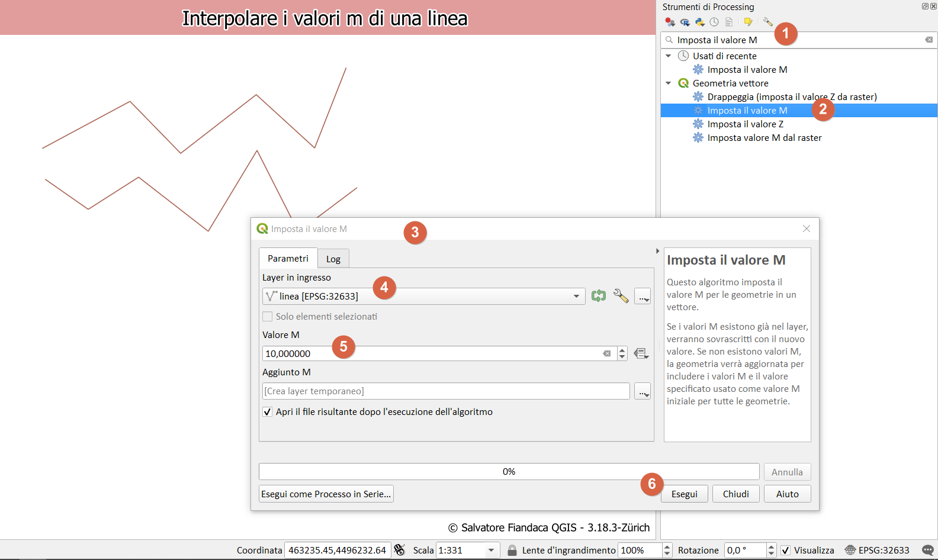Click the messages log speech bubble icon

927,550
